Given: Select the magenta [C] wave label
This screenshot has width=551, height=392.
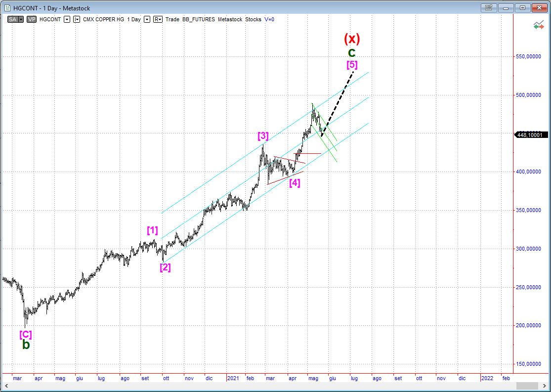Looking at the screenshot, I should (x=25, y=334).
